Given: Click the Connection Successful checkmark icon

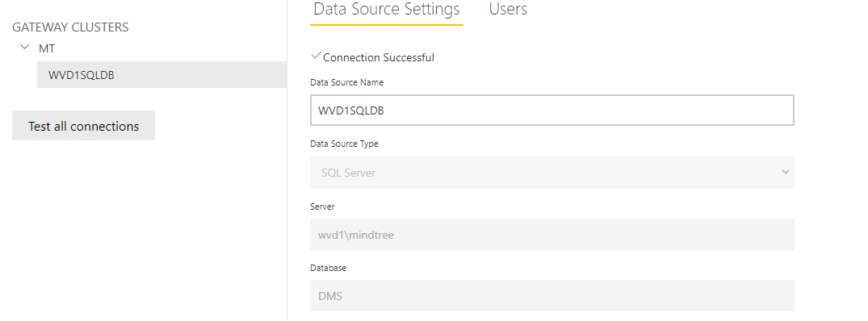Looking at the screenshot, I should pyautogui.click(x=316, y=56).
